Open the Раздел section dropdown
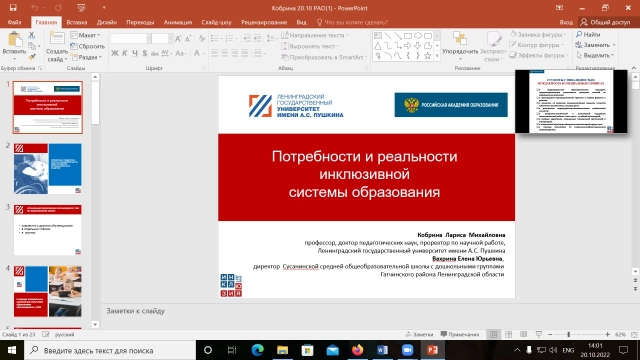 click(x=86, y=57)
